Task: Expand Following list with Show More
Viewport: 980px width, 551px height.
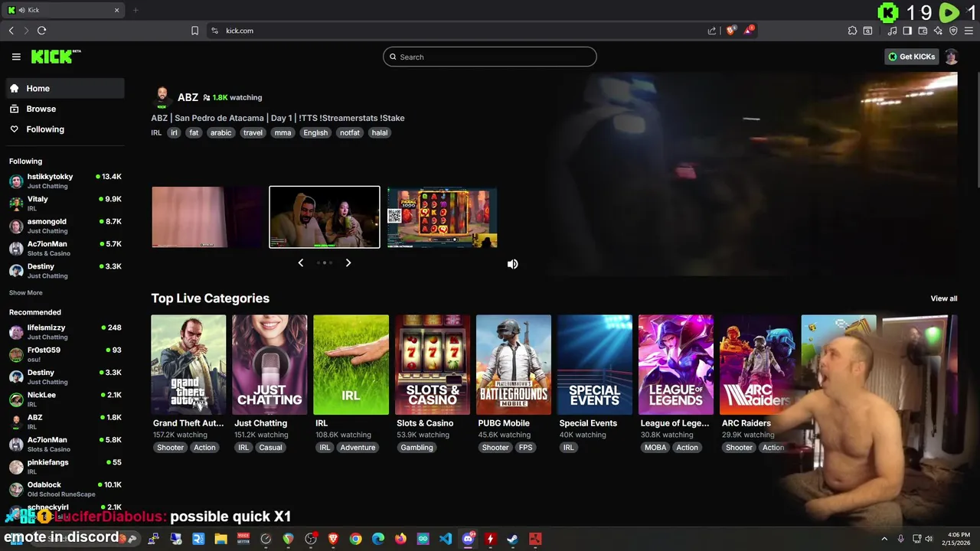Action: click(x=25, y=293)
